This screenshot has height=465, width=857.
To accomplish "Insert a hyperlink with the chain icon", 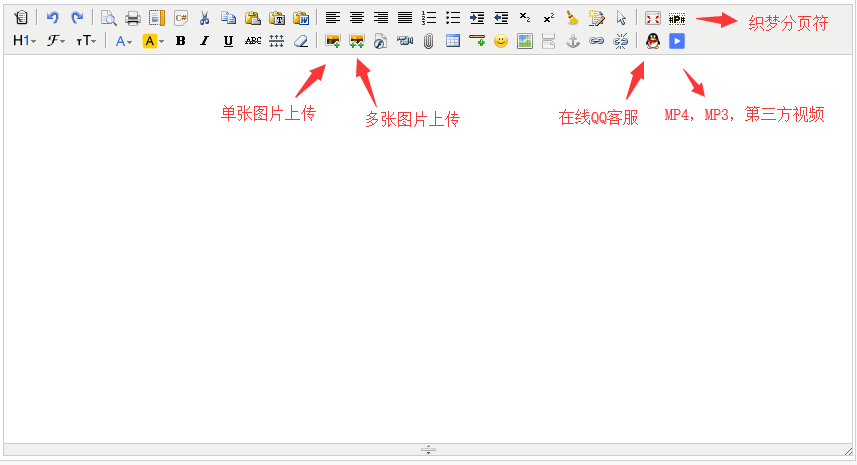I will (x=597, y=41).
